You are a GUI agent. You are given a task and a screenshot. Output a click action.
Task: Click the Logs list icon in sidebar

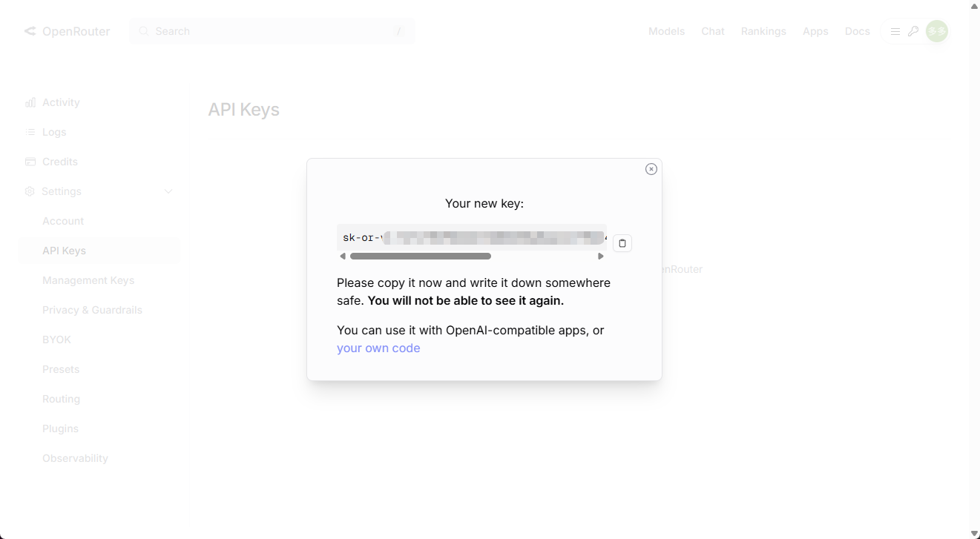(30, 132)
